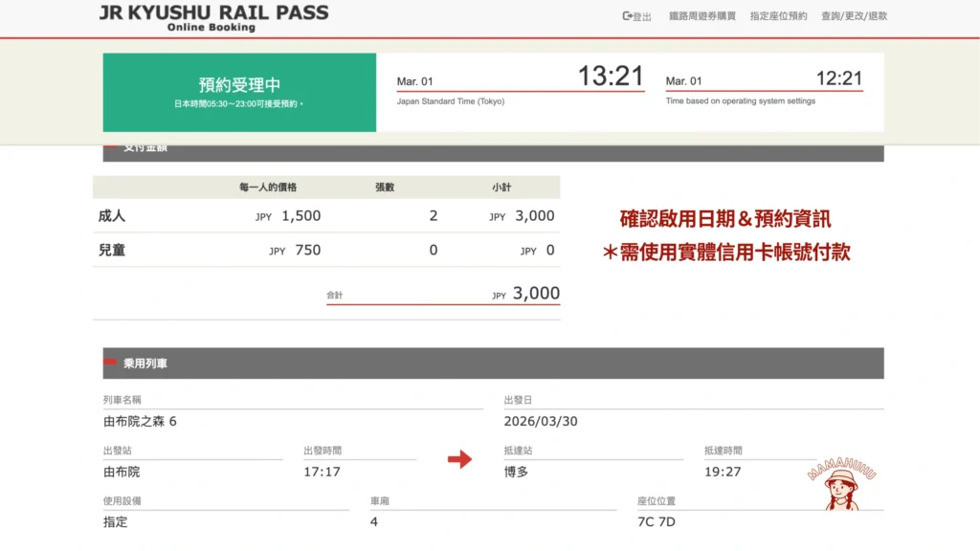
Task: Click 張數 column header
Action: point(385,187)
